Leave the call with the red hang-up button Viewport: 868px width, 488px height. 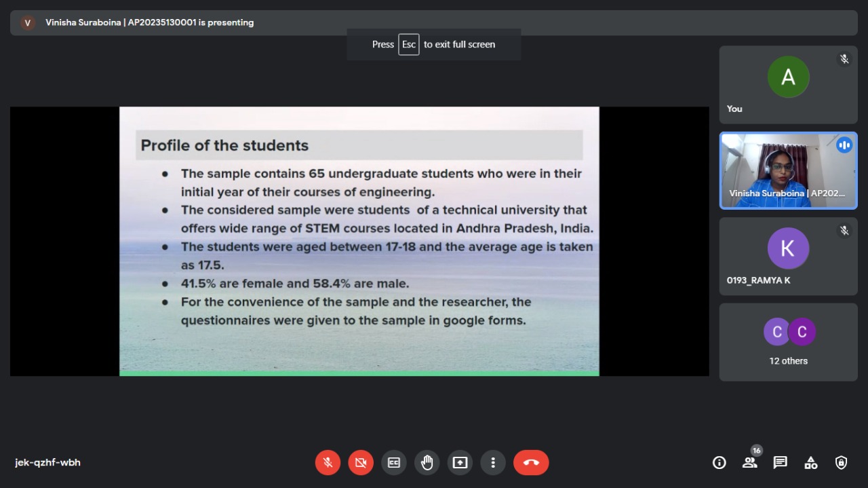(531, 463)
